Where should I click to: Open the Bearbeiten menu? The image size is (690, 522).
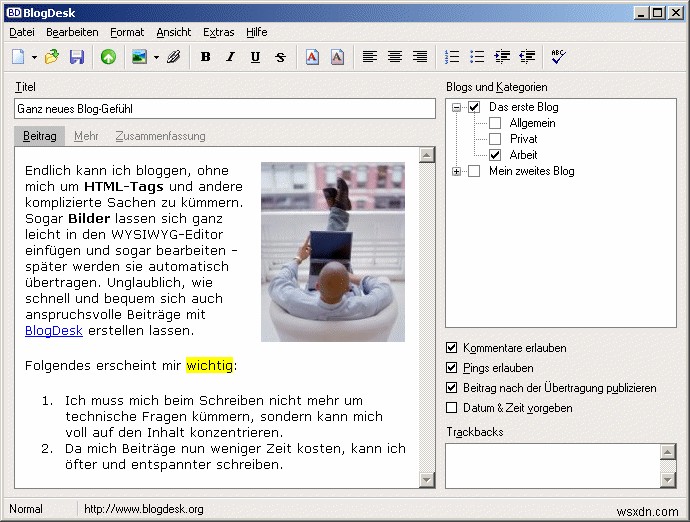click(72, 32)
